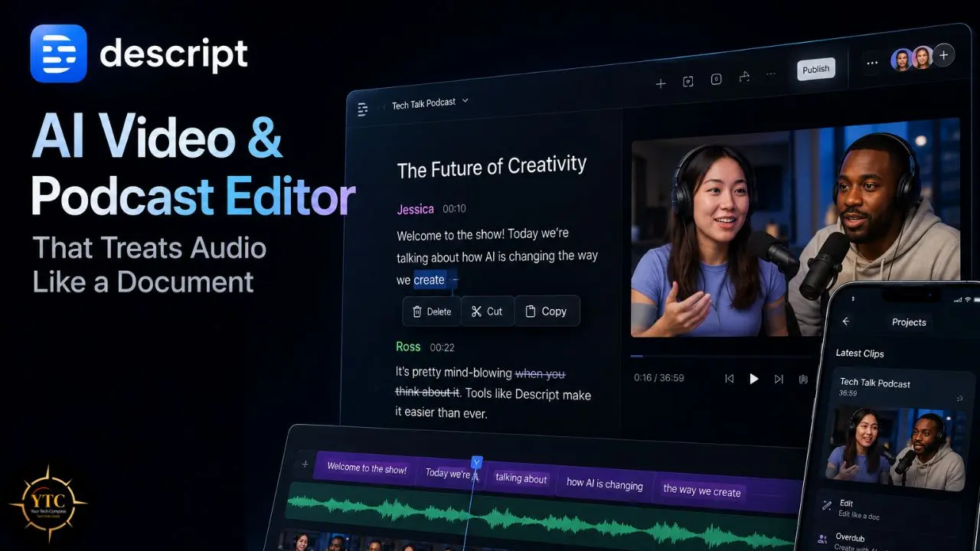Open the Descript menu icon beside Tech Talk Podcast
Screen dimensions: 980x551
click(363, 109)
